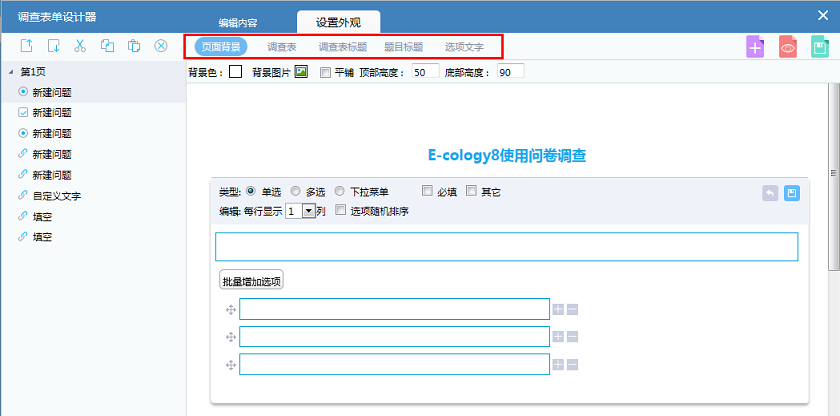Enable the 其它 checkbox
Viewport: 840px width, 416px height.
point(471,191)
